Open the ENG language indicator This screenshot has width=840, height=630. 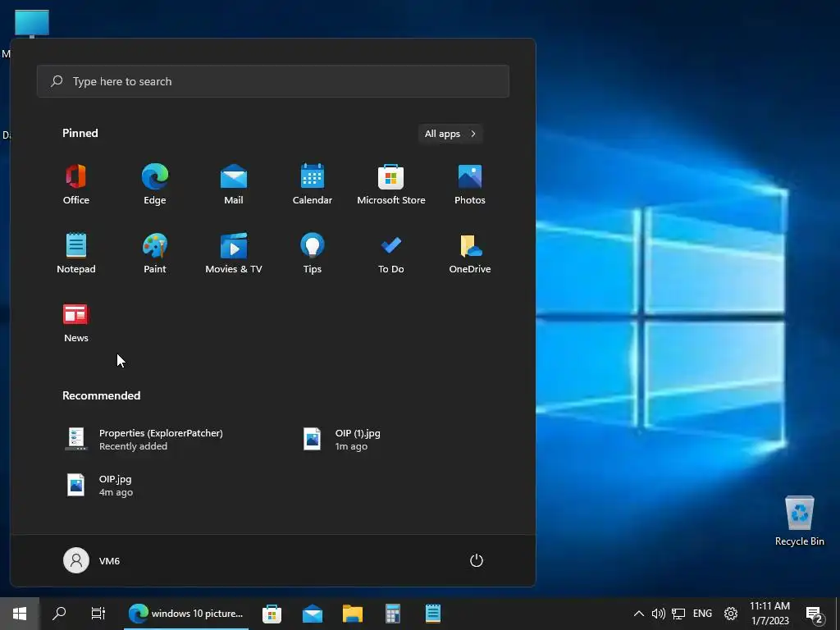click(702, 614)
